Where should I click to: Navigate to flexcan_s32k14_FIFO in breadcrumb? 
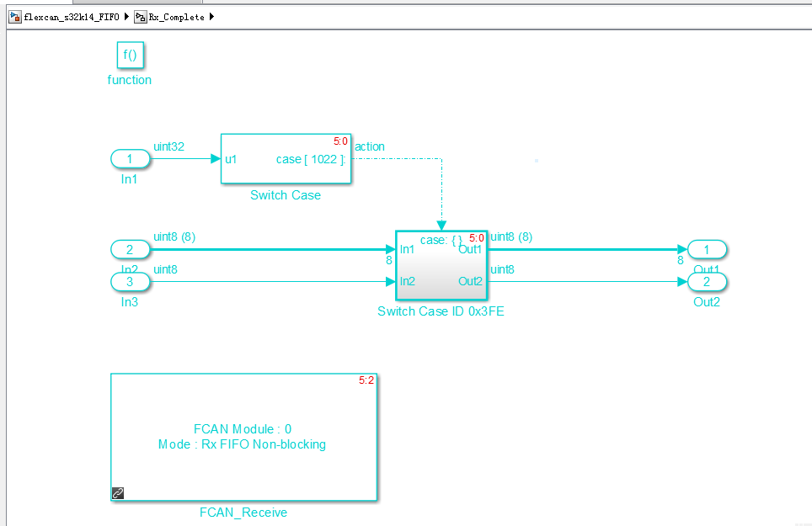click(72, 17)
